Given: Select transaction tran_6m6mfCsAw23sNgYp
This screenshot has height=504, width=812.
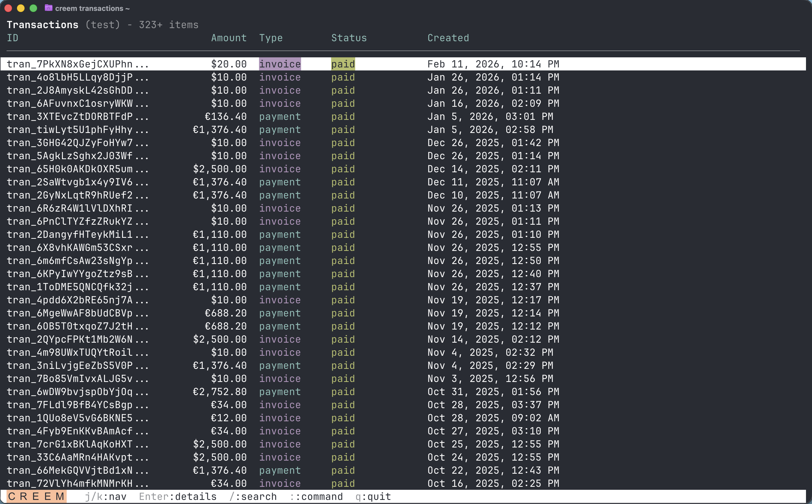Looking at the screenshot, I should click(x=403, y=261).
